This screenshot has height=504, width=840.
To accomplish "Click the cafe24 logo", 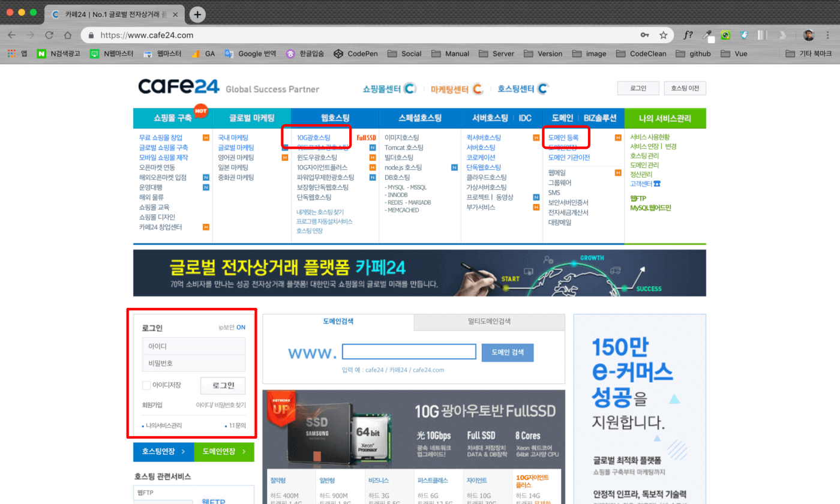I will click(179, 88).
